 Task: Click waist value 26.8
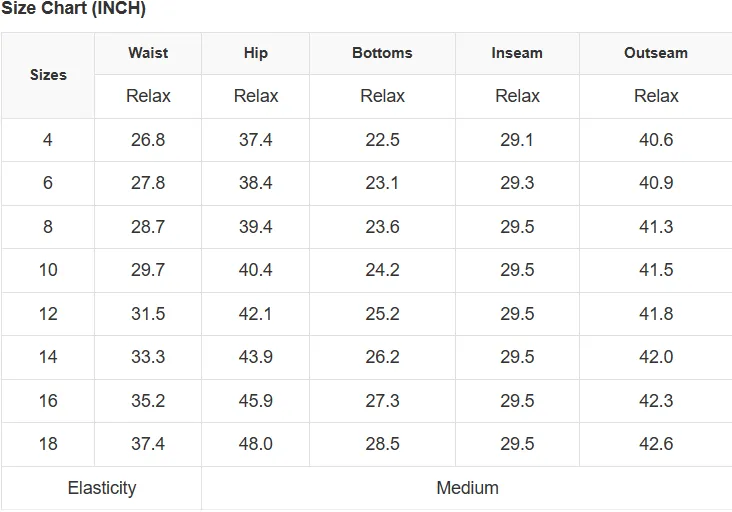pyautogui.click(x=148, y=140)
